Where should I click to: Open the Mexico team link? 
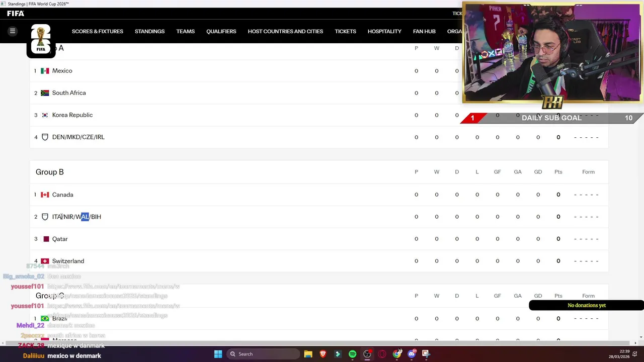click(x=62, y=71)
